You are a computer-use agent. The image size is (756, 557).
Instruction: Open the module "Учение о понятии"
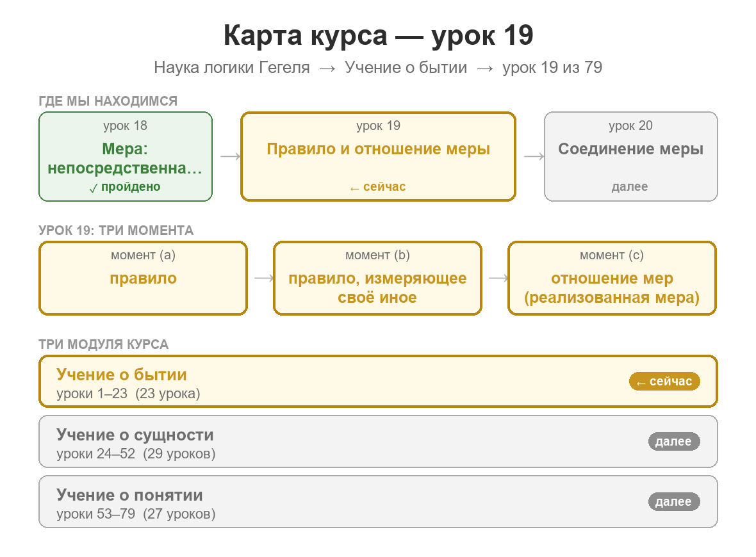coord(379,502)
